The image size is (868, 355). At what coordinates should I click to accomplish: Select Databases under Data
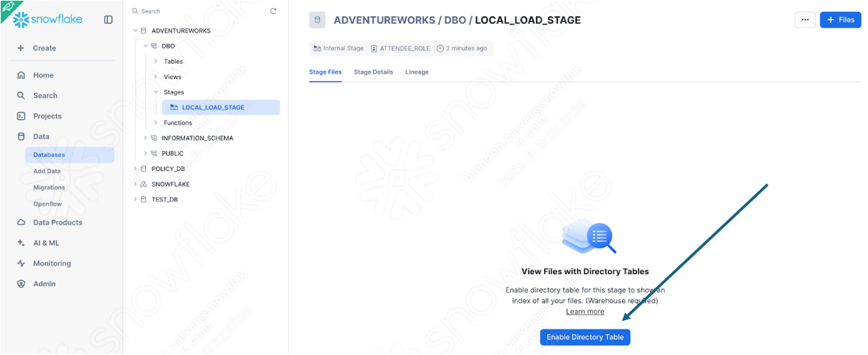(69, 155)
